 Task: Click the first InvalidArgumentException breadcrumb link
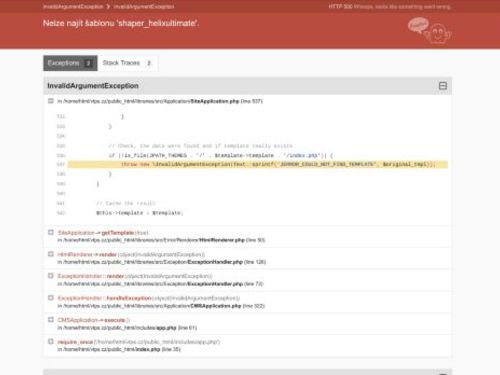[x=73, y=7]
